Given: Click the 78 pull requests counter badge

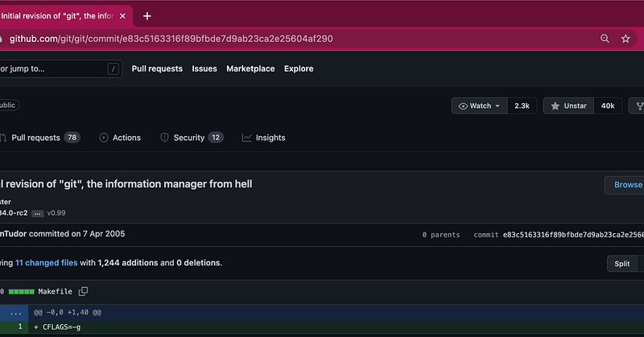Looking at the screenshot, I should [x=72, y=138].
